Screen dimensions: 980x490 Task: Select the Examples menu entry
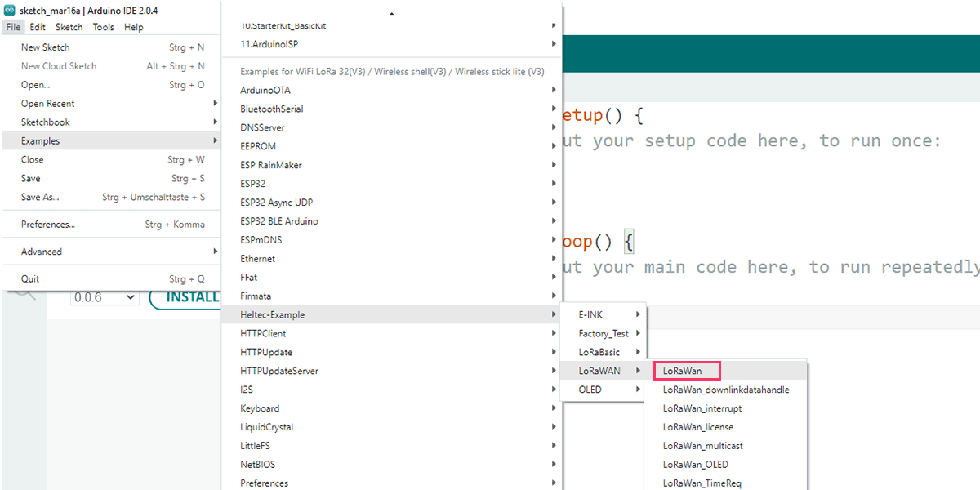tap(111, 141)
